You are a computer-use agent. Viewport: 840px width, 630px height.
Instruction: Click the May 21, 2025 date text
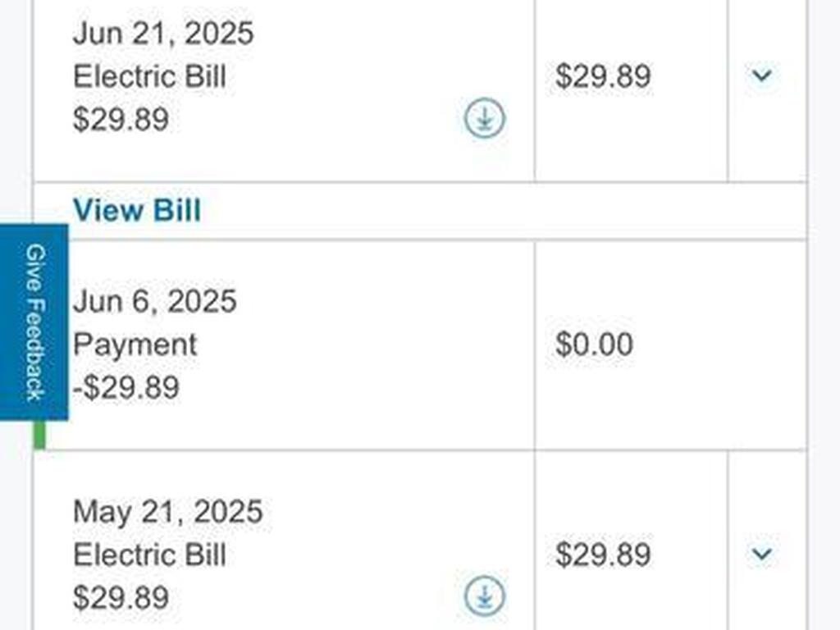(167, 512)
